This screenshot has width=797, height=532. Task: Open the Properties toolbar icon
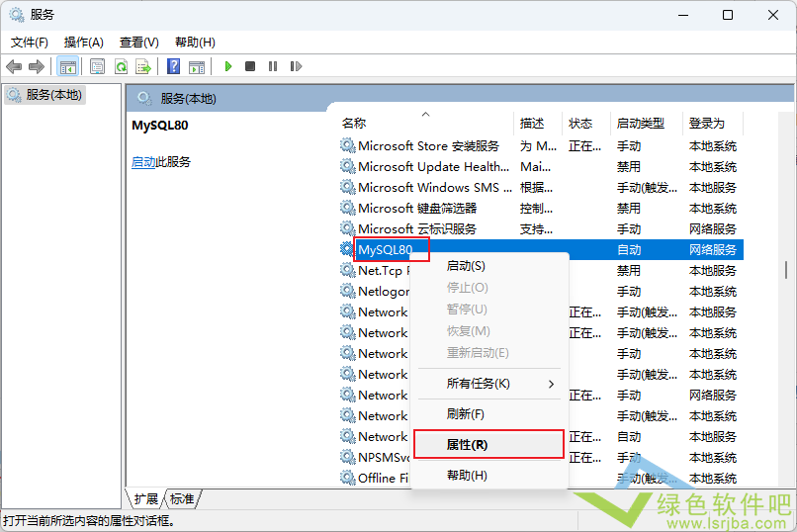point(97,66)
